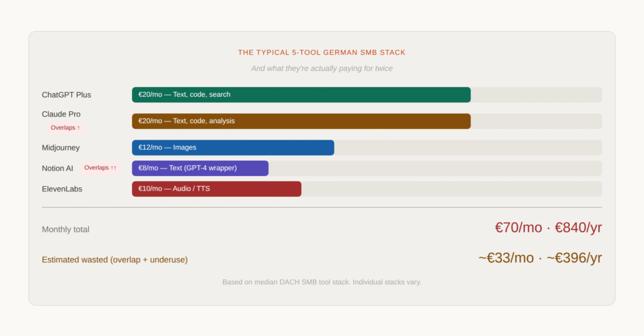Select the Monthly total label
Viewport: 644px width, 336px height.
point(65,229)
